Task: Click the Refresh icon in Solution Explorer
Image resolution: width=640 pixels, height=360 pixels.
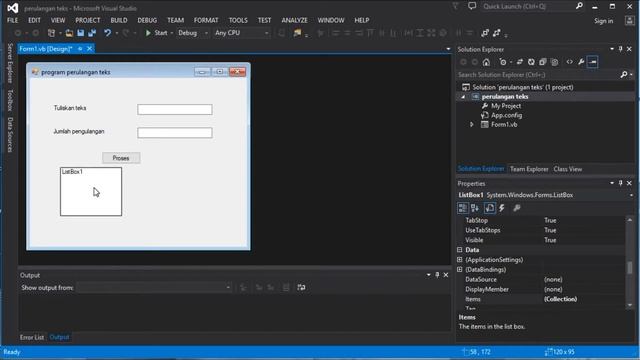Action: click(x=531, y=62)
